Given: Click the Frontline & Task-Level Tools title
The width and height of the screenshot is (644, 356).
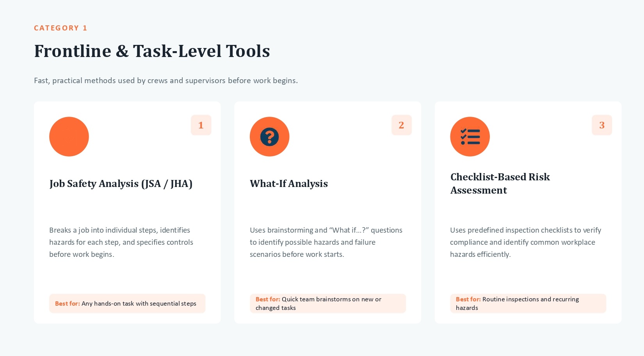Looking at the screenshot, I should (152, 51).
